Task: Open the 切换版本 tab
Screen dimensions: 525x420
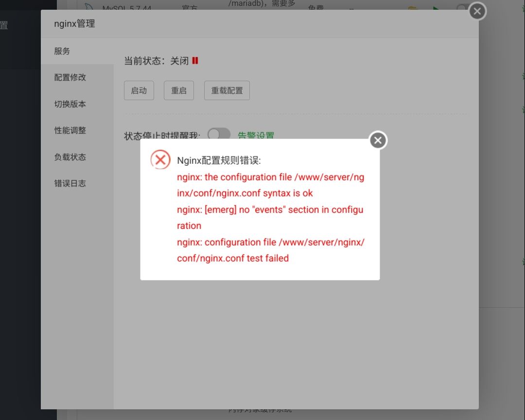Action: [77, 104]
